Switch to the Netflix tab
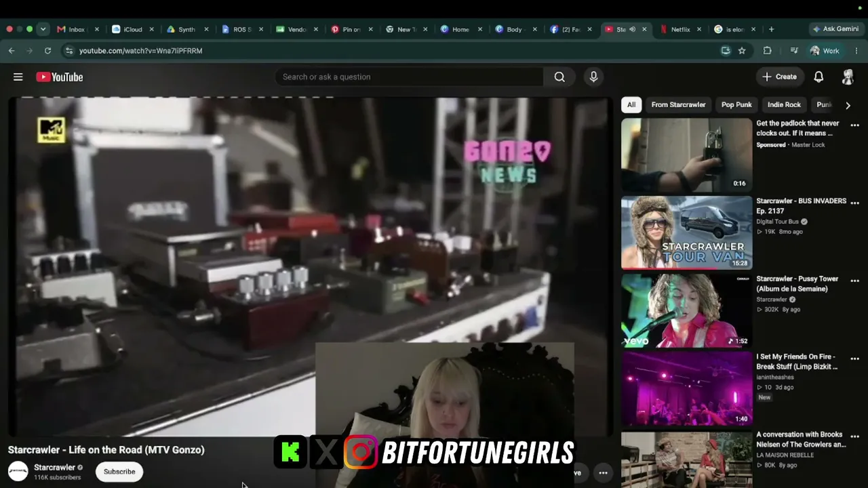This screenshot has width=868, height=488. click(x=680, y=29)
